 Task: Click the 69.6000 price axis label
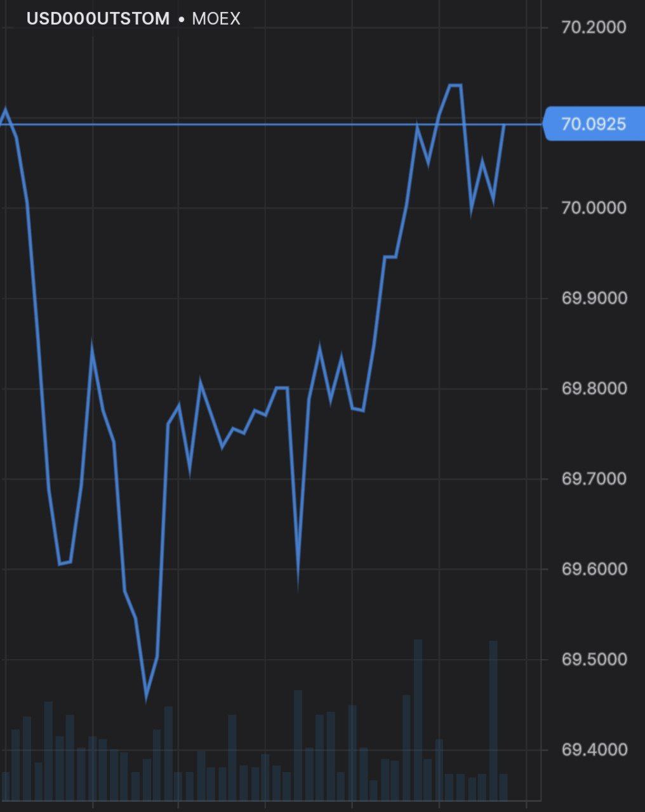tap(594, 569)
